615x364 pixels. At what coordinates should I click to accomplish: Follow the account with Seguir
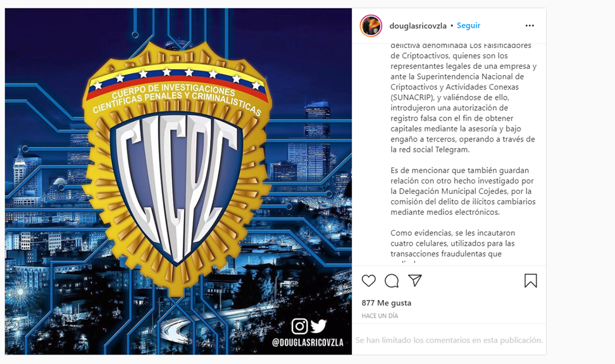[468, 25]
